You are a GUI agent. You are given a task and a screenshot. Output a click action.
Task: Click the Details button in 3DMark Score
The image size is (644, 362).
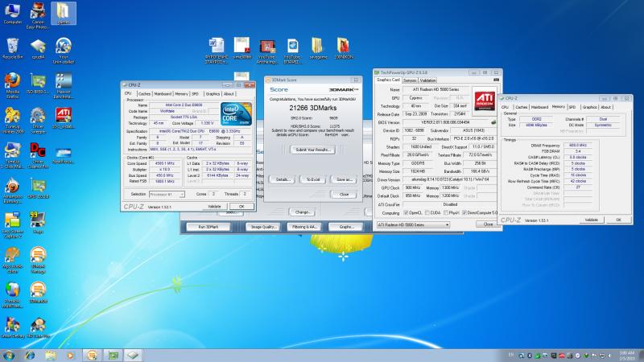point(283,179)
